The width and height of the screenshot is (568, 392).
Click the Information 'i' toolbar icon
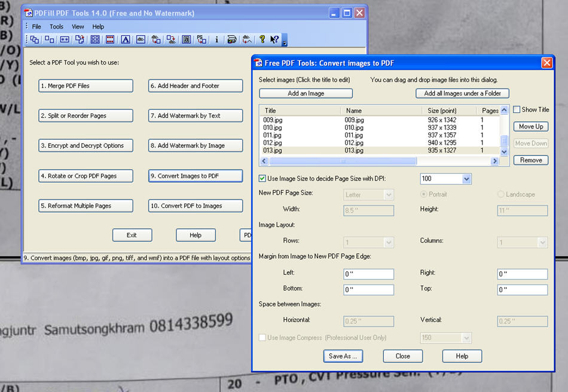[x=216, y=39]
